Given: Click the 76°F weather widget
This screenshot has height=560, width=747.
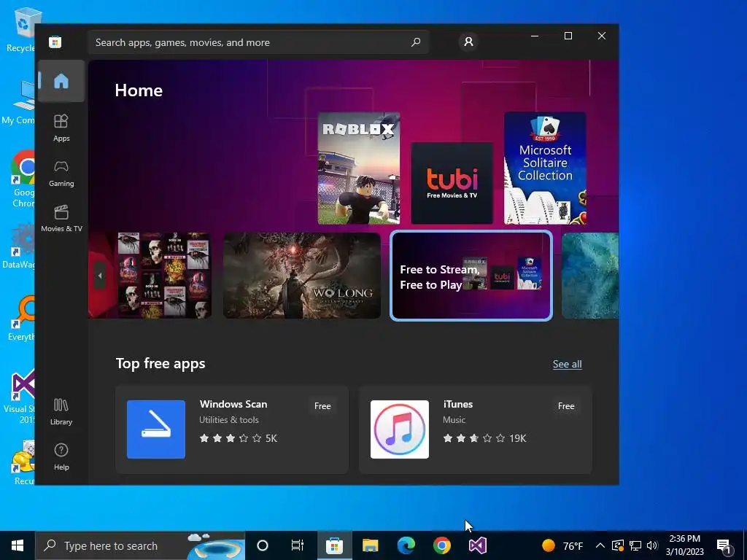Looking at the screenshot, I should [562, 545].
